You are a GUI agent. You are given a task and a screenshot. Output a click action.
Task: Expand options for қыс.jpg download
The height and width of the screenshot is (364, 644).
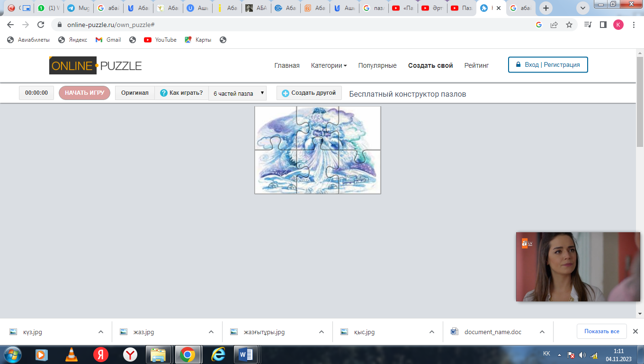click(432, 332)
